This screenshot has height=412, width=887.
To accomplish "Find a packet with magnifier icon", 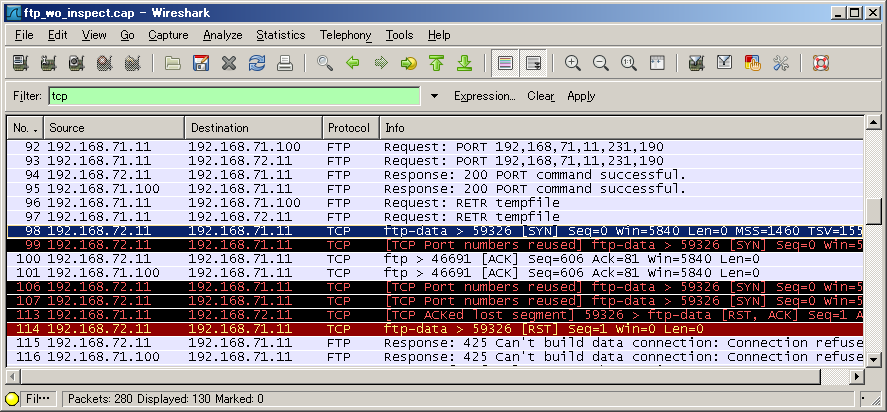I will point(325,63).
